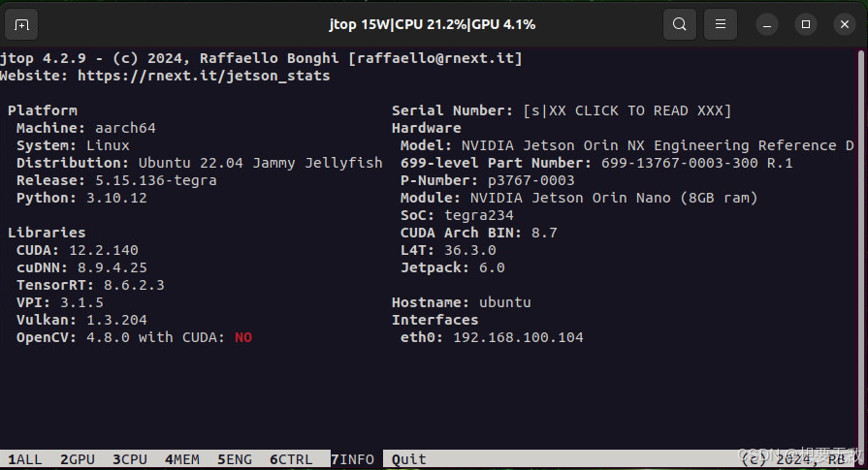868x470 pixels.
Task: Click the VPI version 3.1.5
Action: [81, 302]
